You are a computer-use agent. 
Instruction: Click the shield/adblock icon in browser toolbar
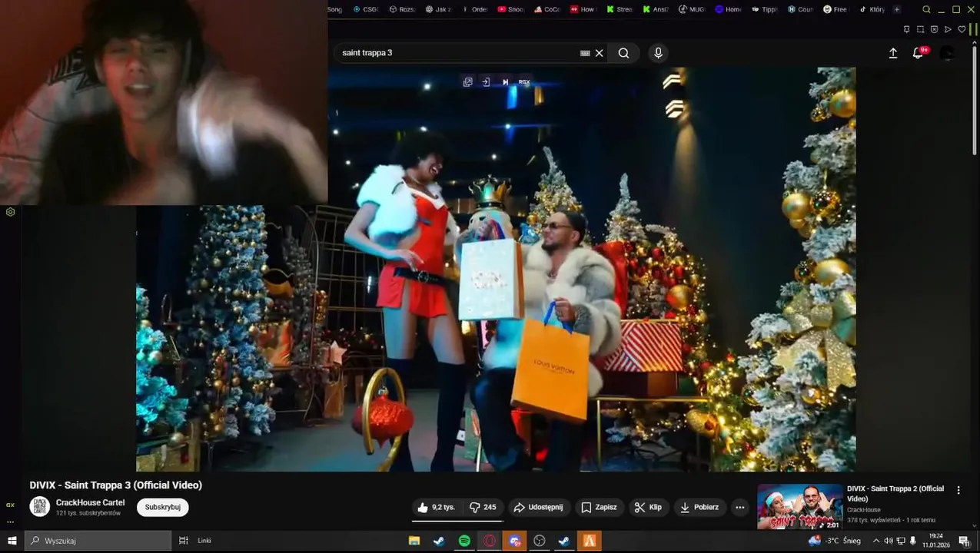point(934,29)
